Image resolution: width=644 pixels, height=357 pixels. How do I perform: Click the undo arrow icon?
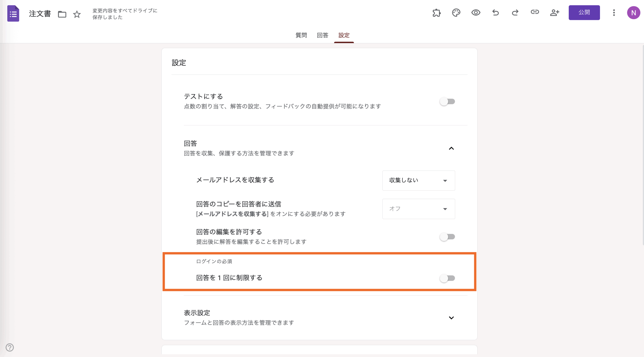click(x=495, y=13)
